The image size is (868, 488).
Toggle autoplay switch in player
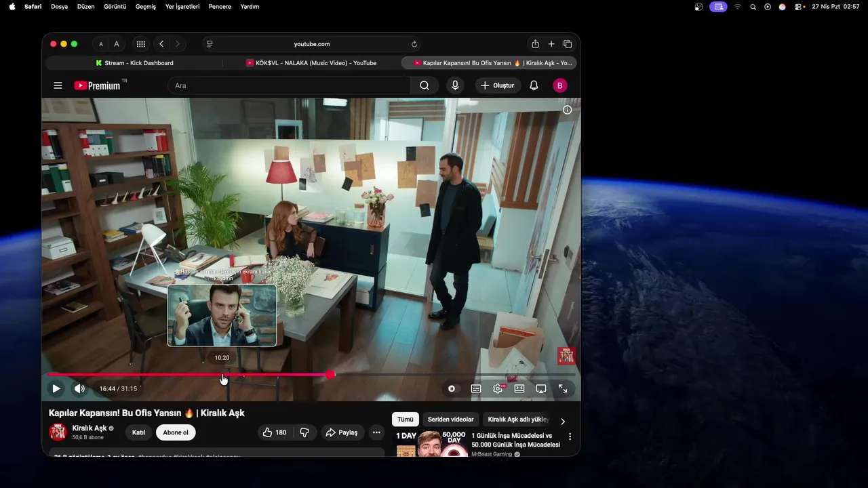[452, 388]
